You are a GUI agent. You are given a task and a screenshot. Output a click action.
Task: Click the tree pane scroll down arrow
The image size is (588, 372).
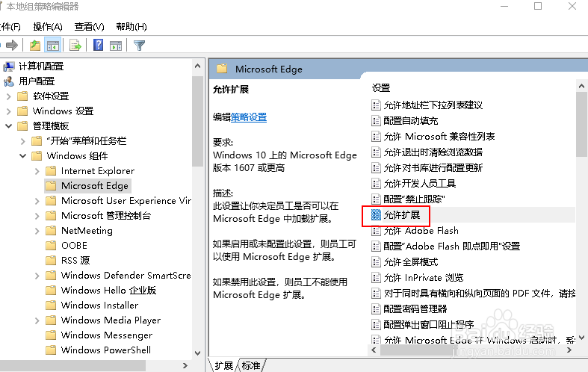click(x=198, y=353)
